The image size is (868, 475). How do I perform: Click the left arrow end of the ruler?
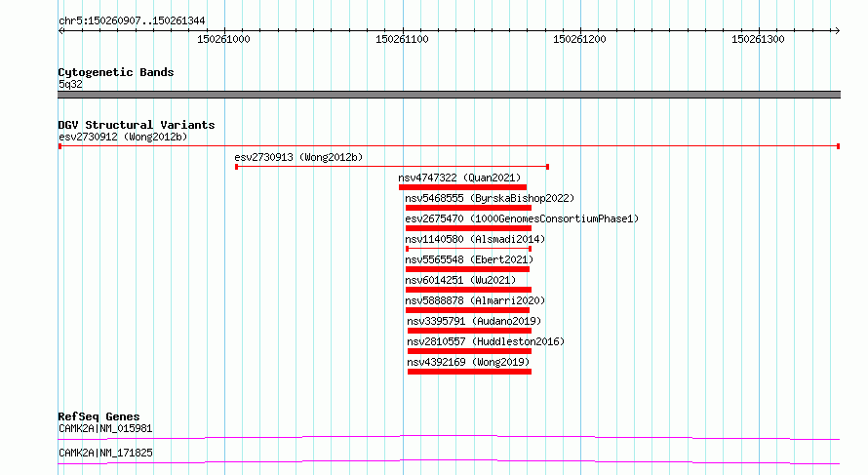pyautogui.click(x=60, y=31)
